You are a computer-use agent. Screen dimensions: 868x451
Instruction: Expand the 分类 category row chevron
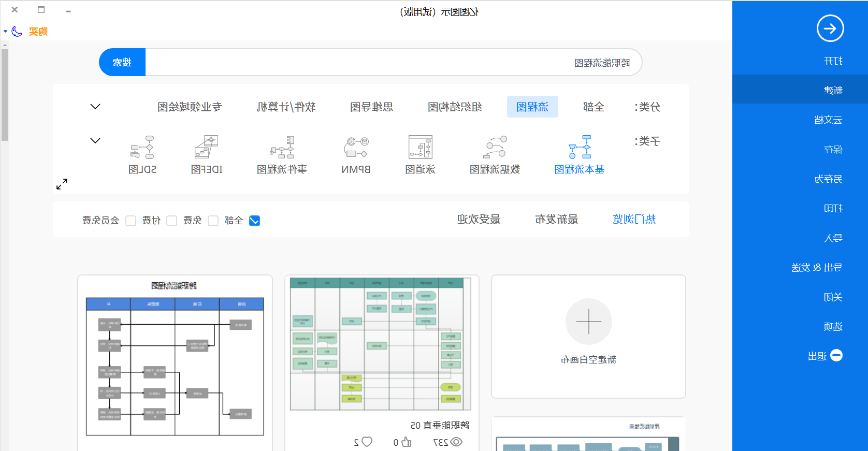pos(95,107)
